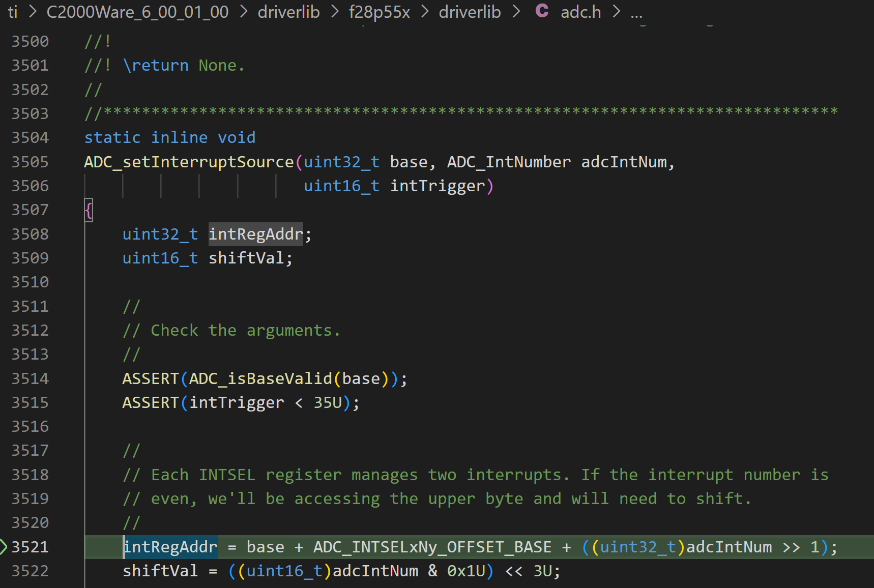Click the debug arrow at line 3521
874x588 pixels.
coord(3,547)
